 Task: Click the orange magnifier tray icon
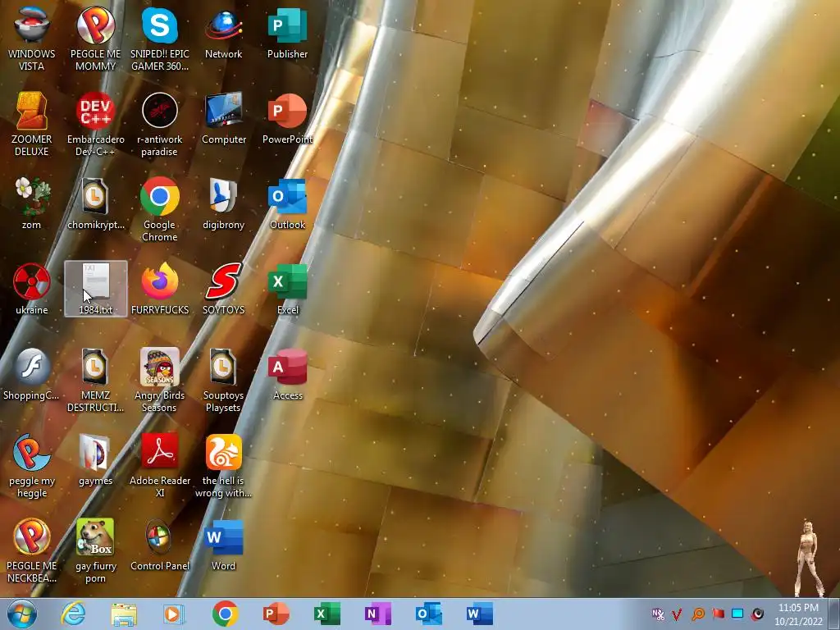click(x=698, y=614)
